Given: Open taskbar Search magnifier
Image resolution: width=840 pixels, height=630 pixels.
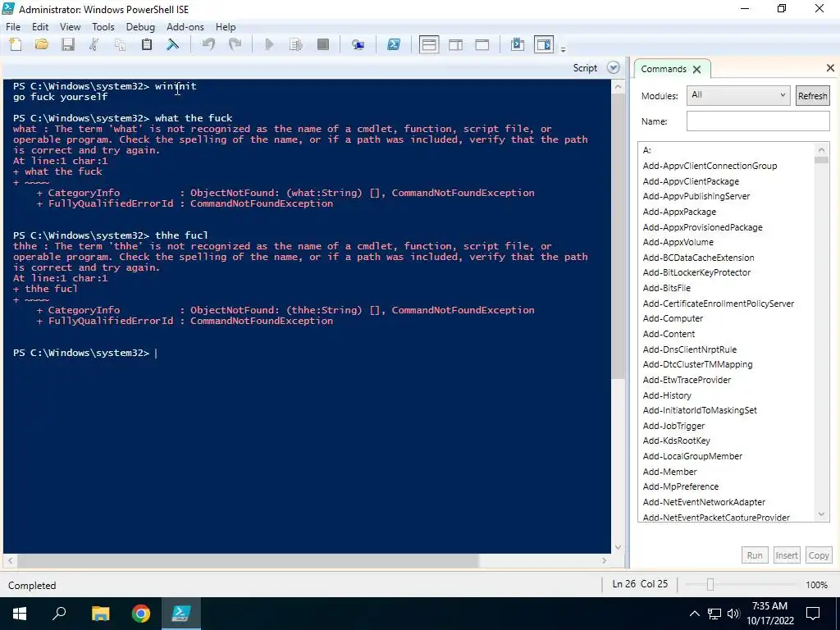Looking at the screenshot, I should click(59, 614).
